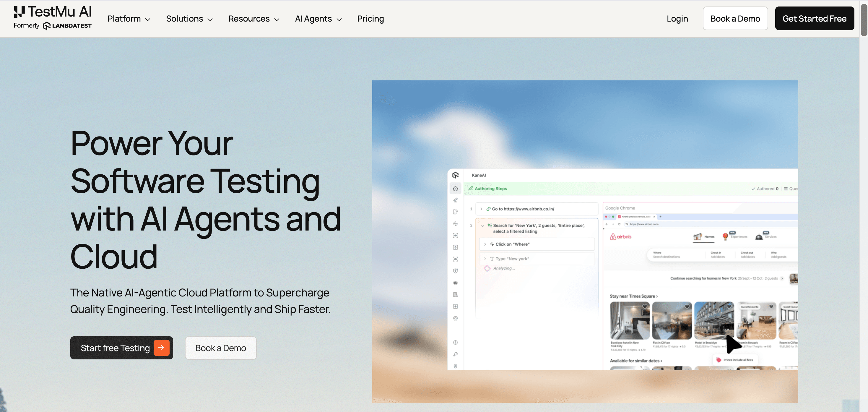Click the page vertical scrollbar thumb
The image size is (868, 412).
(x=864, y=20)
